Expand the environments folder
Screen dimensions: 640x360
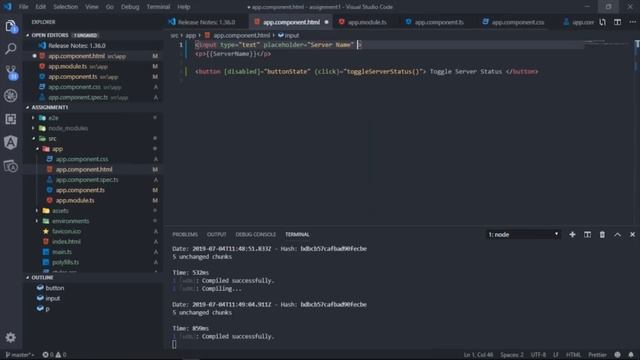[x=37, y=221]
